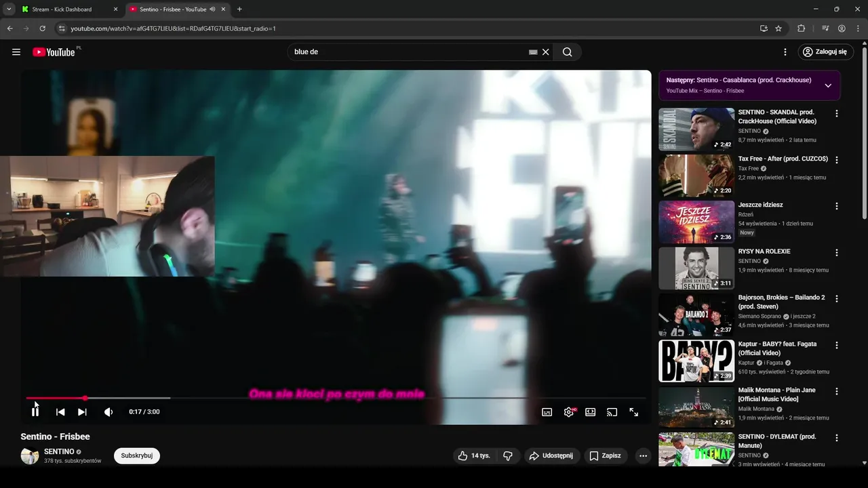Open the browser profile icon
Image resolution: width=868 pixels, height=488 pixels.
[842, 28]
